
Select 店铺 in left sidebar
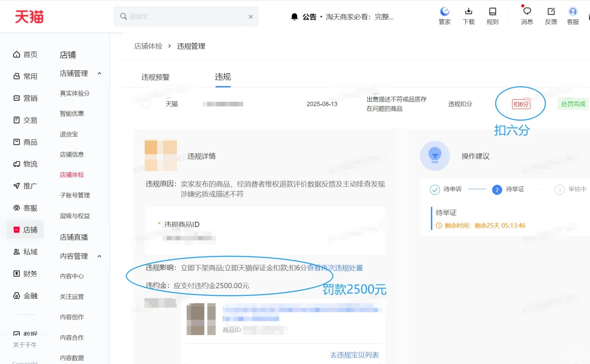tap(25, 230)
